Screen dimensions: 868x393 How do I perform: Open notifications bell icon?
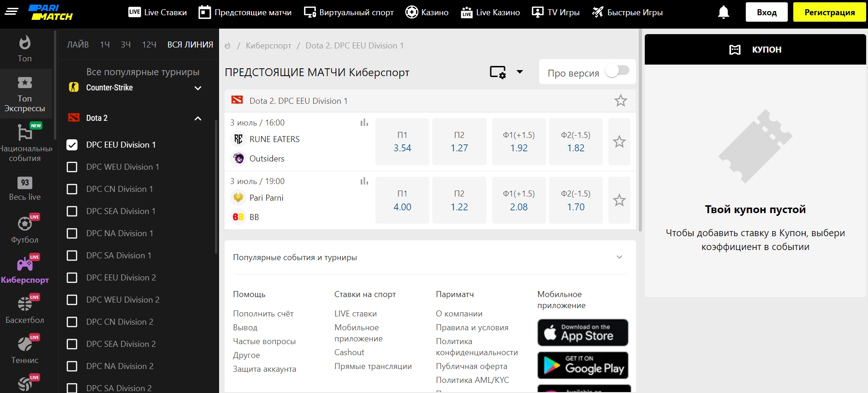(x=724, y=12)
